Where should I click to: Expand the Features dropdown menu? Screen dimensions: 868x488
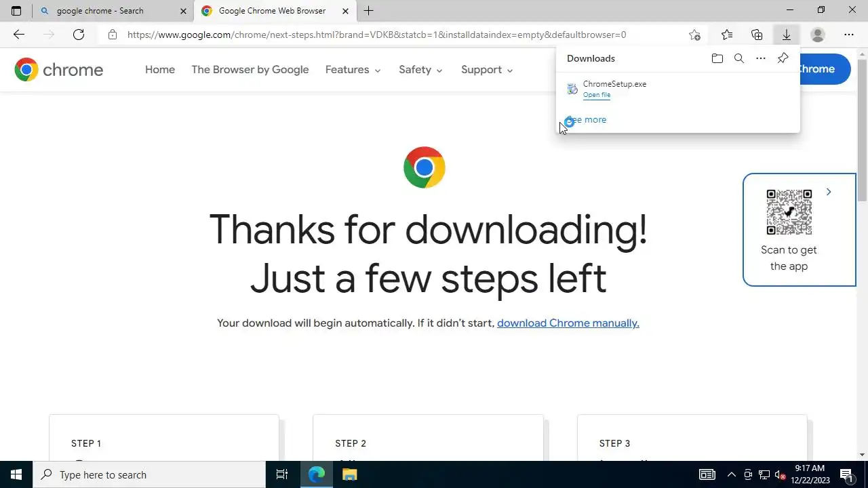pos(353,70)
